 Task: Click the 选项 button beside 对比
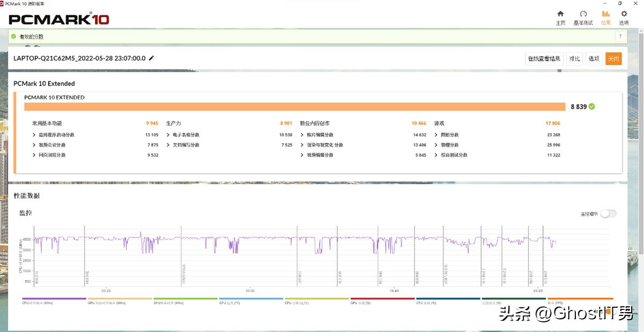[x=594, y=59]
